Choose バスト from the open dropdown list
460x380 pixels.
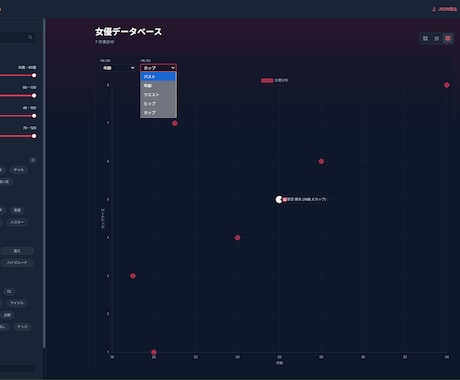(x=158, y=77)
